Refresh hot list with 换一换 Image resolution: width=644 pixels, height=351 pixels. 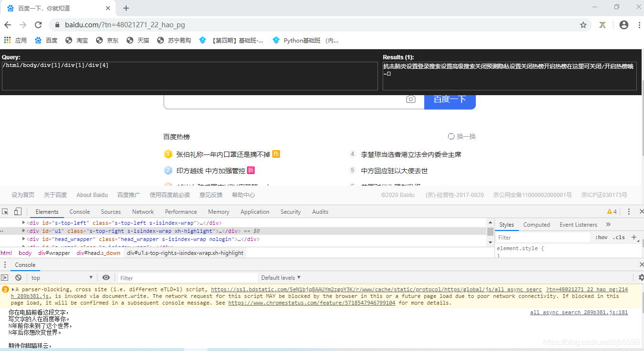point(462,136)
